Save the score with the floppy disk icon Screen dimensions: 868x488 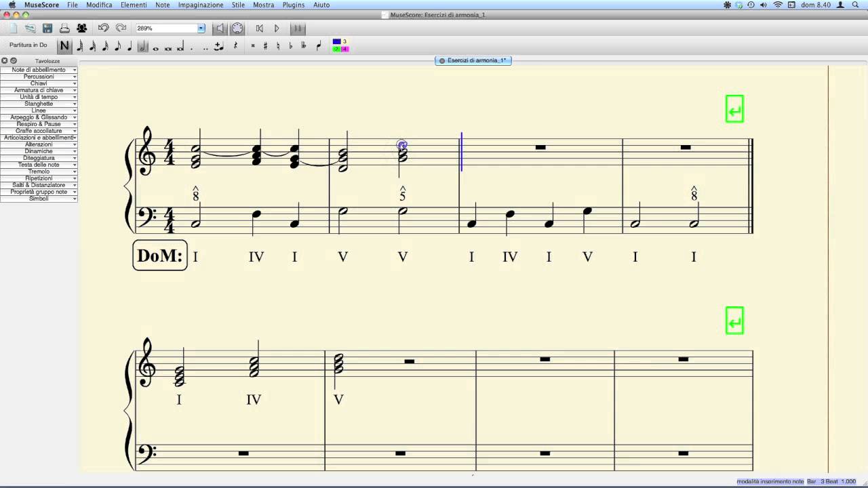(47, 28)
